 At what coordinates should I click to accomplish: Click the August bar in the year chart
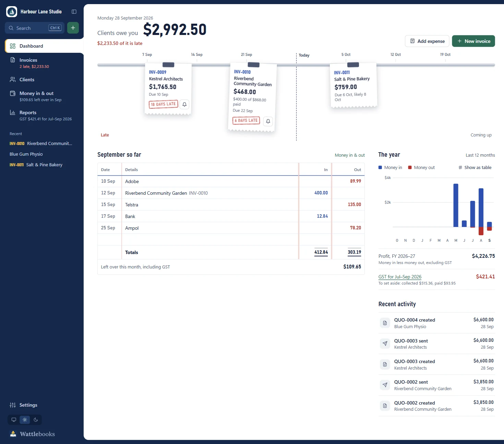point(481,212)
